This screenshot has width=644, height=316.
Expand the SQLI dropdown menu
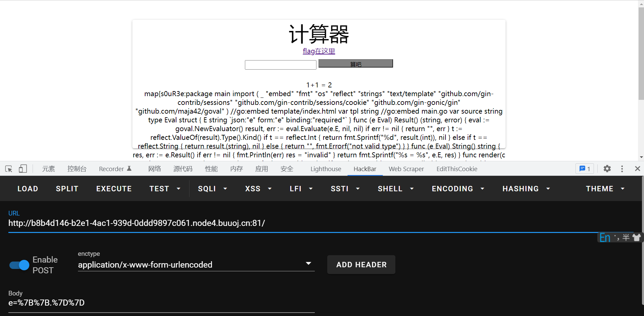click(212, 189)
